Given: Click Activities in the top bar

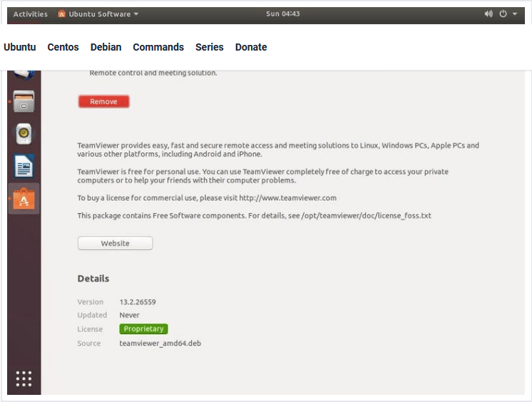Looking at the screenshot, I should point(31,14).
